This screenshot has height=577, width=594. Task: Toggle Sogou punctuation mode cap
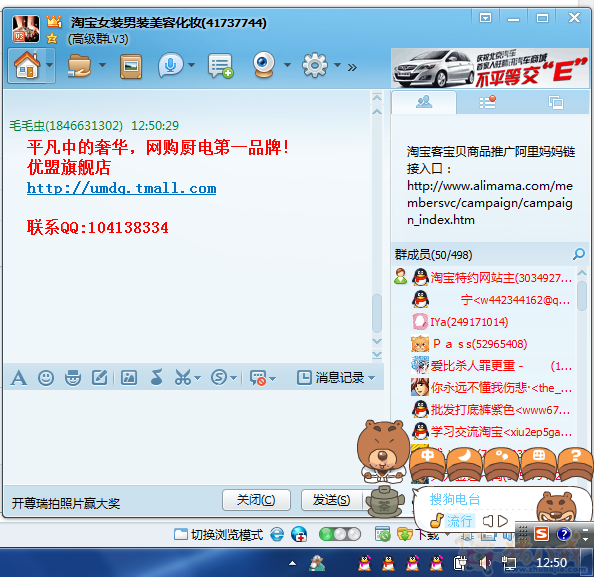coord(502,464)
